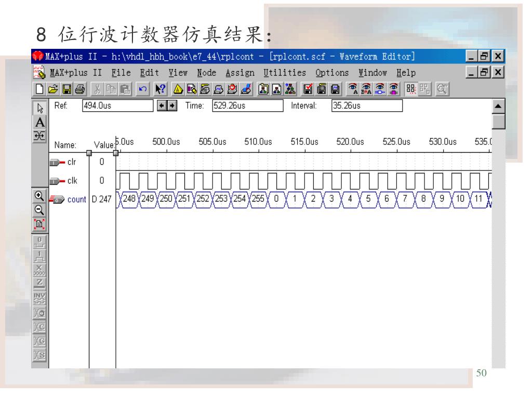
Task: Click the count value 255 segment
Action: pos(258,199)
